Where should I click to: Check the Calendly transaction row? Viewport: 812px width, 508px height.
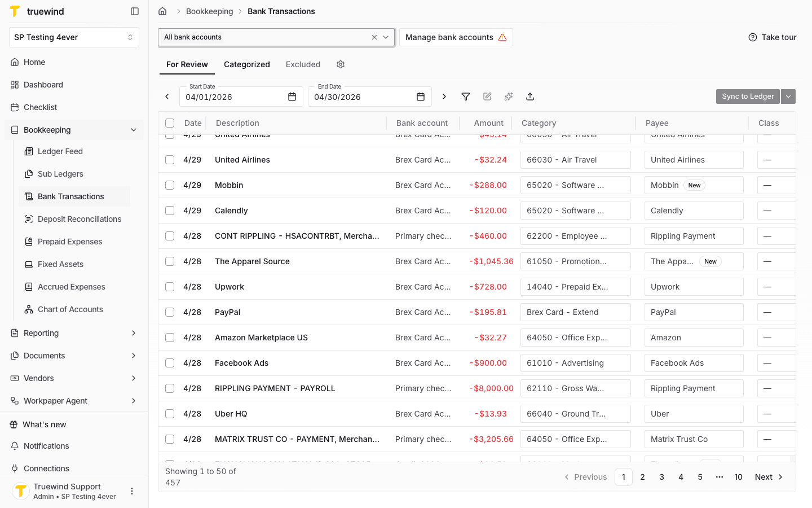point(170,211)
